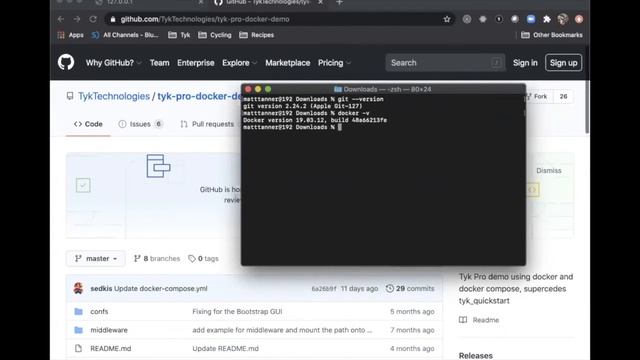Click the README.md file icon
640x360 pixels.
point(78,349)
